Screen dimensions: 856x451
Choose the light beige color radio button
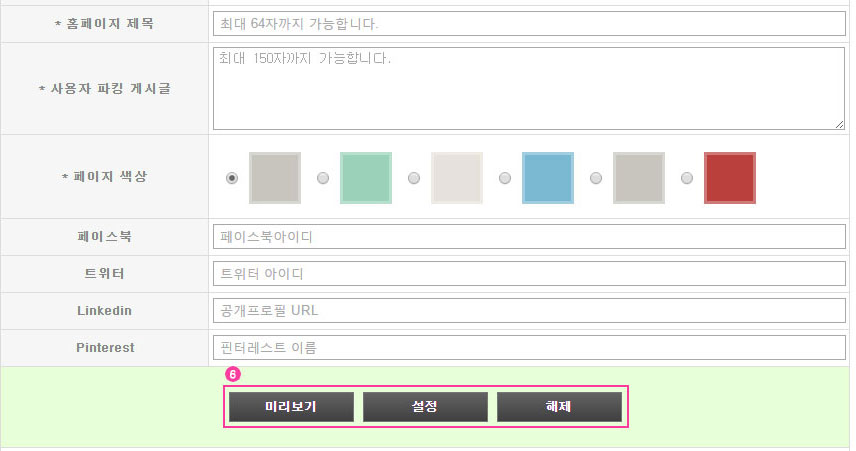click(x=414, y=178)
